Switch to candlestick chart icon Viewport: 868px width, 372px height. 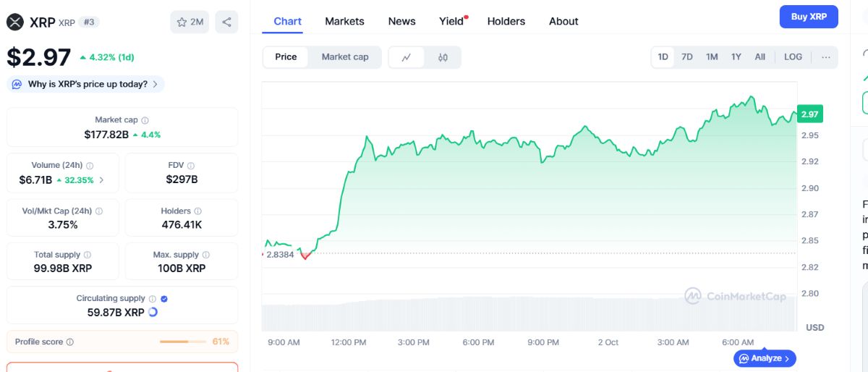(x=443, y=57)
